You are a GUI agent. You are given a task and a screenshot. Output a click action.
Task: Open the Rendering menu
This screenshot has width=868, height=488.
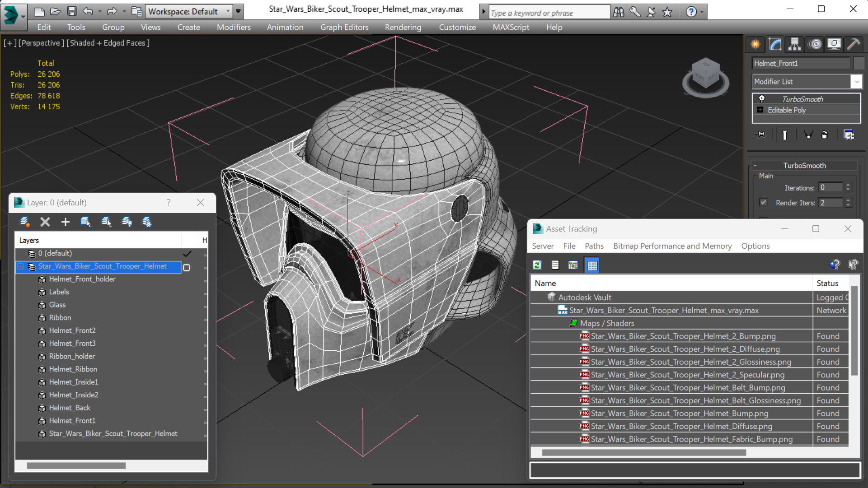[x=403, y=27]
